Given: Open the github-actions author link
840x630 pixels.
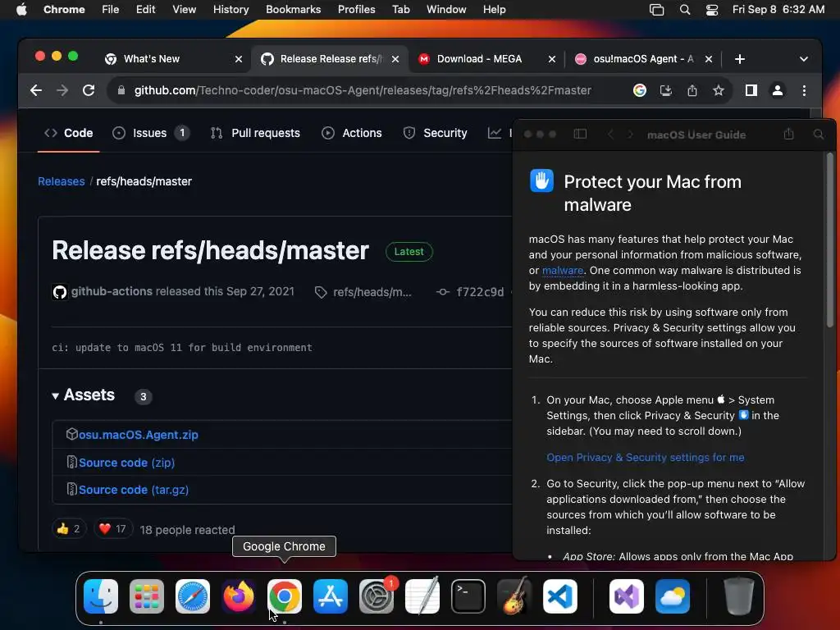Looking at the screenshot, I should (x=112, y=291).
